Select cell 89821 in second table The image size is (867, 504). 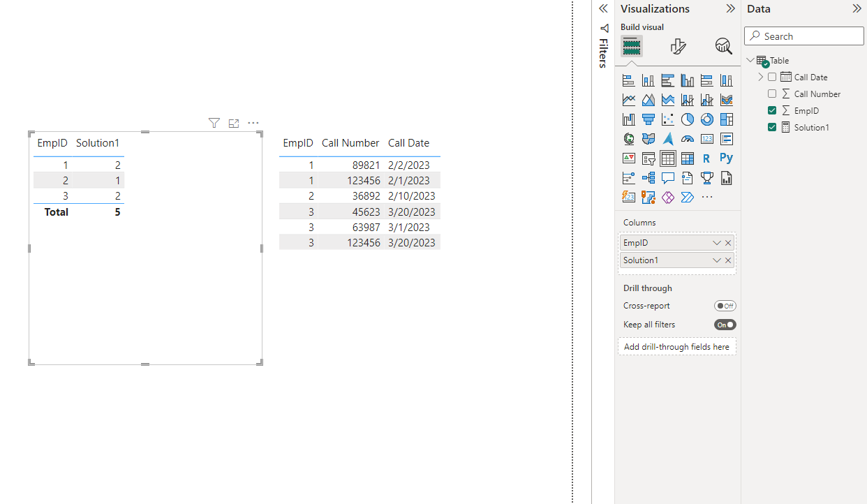(366, 165)
